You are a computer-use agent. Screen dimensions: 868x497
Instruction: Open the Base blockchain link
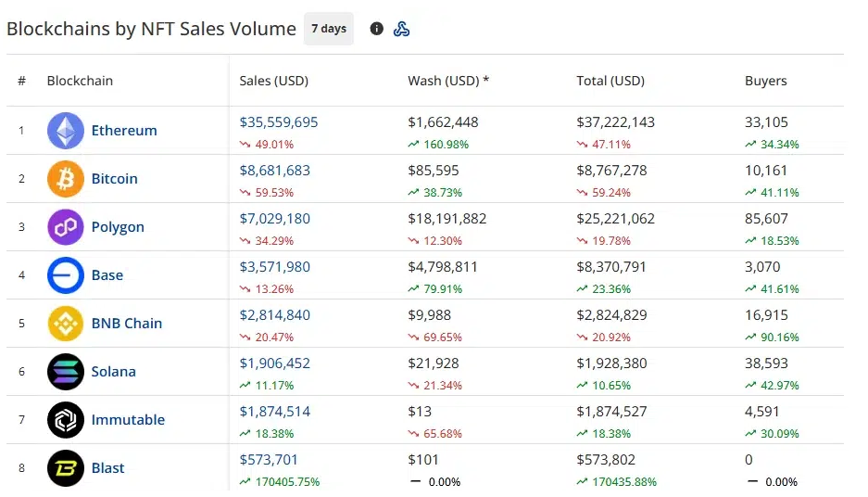click(x=107, y=275)
